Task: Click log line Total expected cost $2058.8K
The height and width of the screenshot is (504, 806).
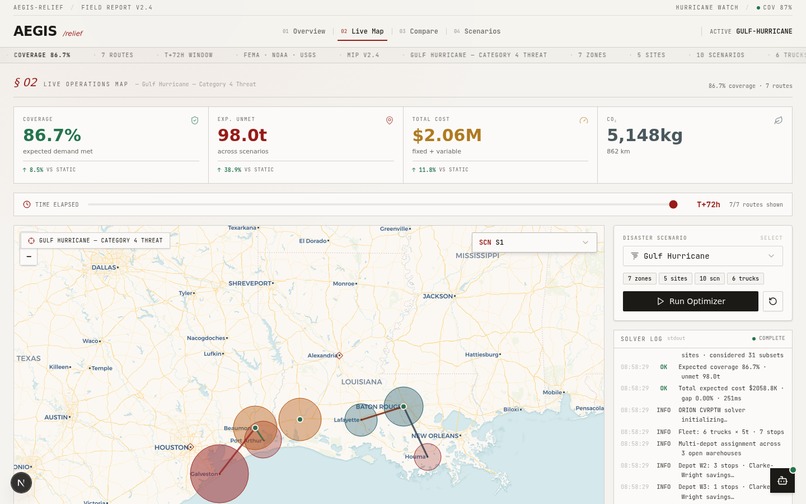Action: click(703, 393)
